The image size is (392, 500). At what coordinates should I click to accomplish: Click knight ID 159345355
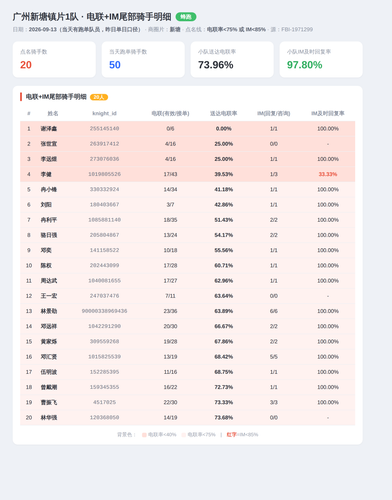(x=104, y=387)
